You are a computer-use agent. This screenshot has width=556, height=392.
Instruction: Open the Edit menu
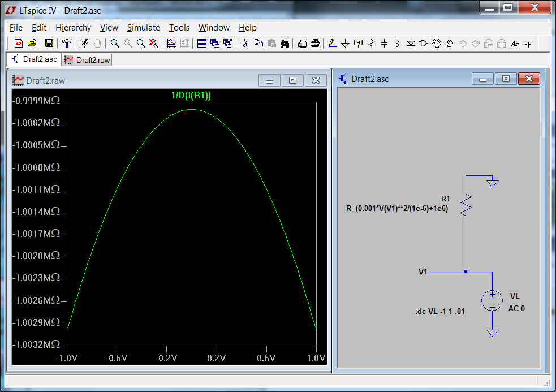[x=39, y=28]
